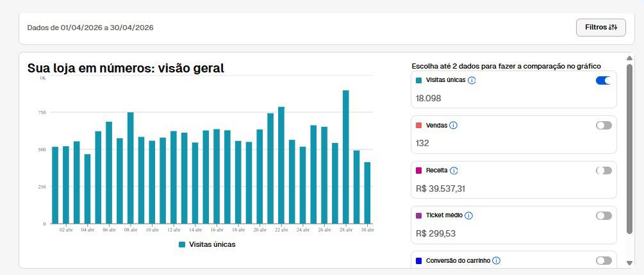
Task: Click the bar for 22 abr
Action: [x=281, y=165]
